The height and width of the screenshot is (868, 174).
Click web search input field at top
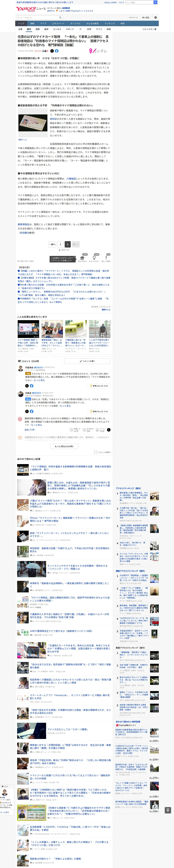coord(139,2)
